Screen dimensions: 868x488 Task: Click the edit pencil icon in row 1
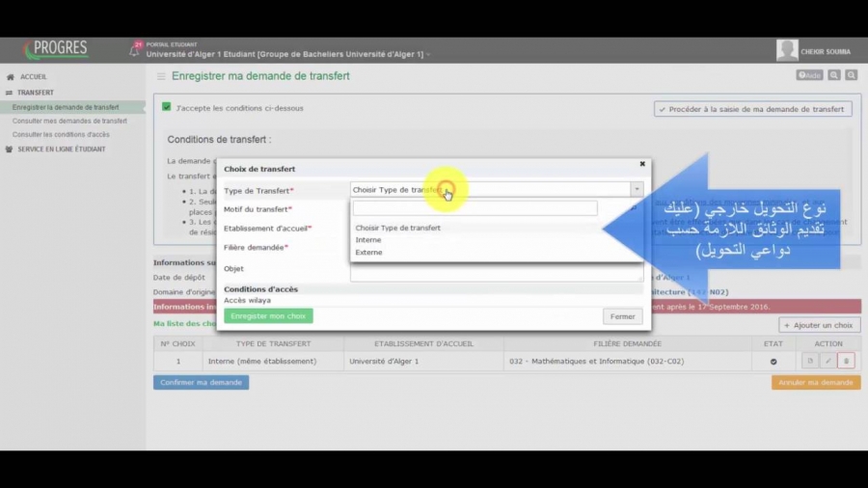(828, 361)
